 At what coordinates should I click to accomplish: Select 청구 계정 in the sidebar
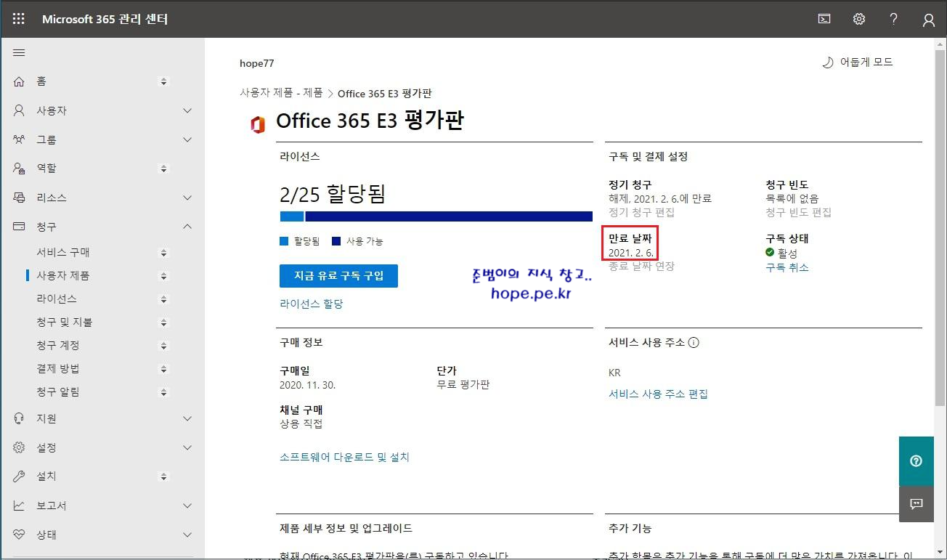58,345
